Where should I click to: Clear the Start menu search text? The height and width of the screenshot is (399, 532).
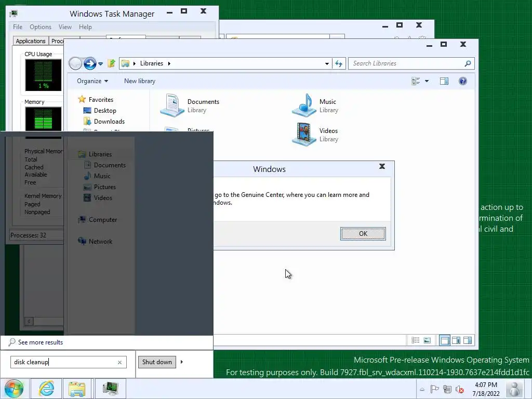[x=120, y=362]
